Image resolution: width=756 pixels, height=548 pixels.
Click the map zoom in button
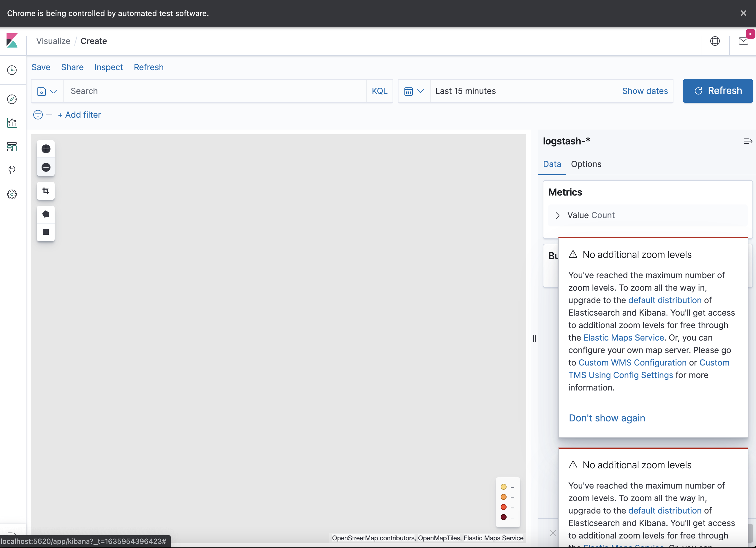pos(46,149)
